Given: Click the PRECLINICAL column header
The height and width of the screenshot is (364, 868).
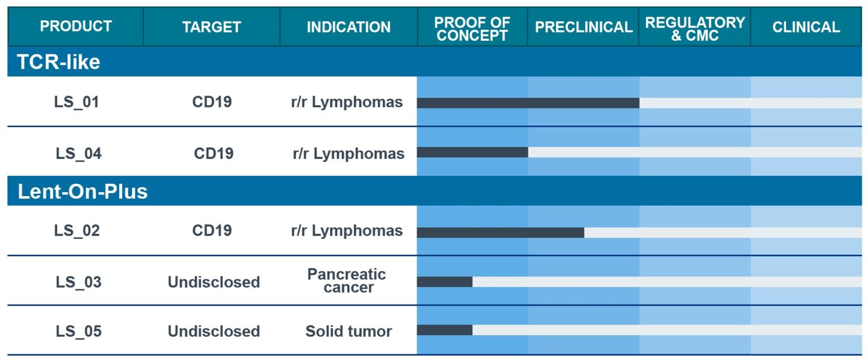Looking at the screenshot, I should click(x=583, y=27).
